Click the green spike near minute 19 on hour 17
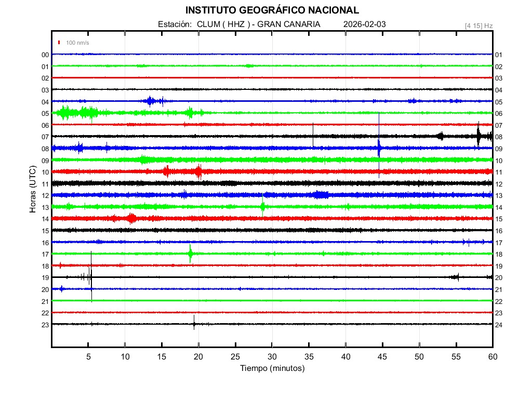 click(x=190, y=254)
